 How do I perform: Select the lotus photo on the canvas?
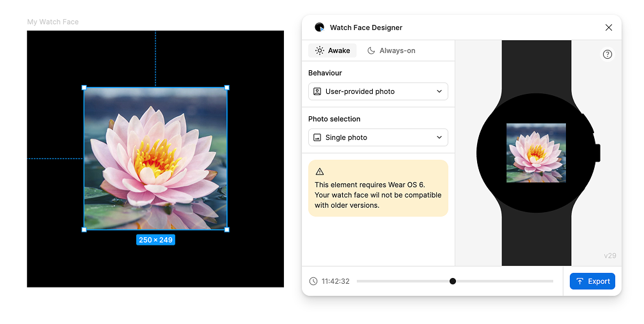point(155,158)
